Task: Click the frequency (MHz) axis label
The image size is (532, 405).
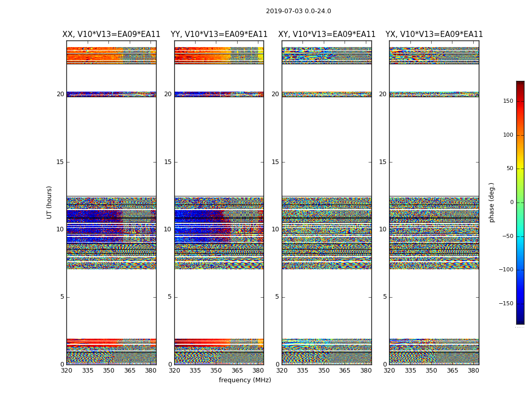Action: tap(245, 380)
